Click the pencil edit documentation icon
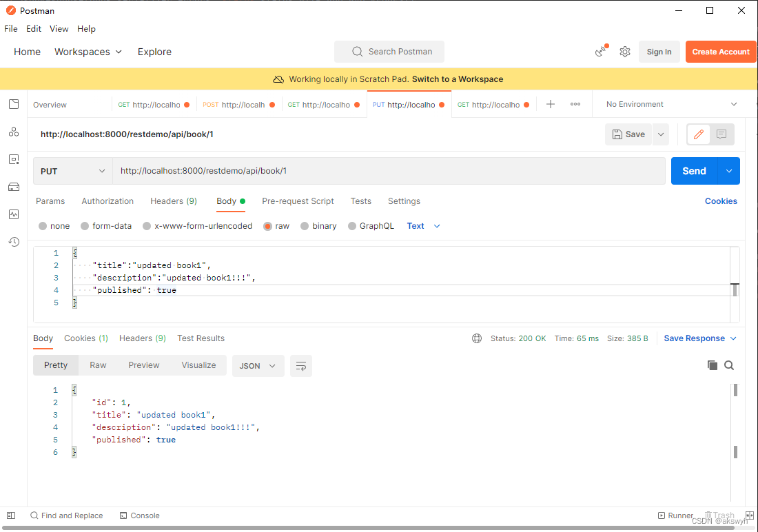The width and height of the screenshot is (758, 532). click(699, 134)
